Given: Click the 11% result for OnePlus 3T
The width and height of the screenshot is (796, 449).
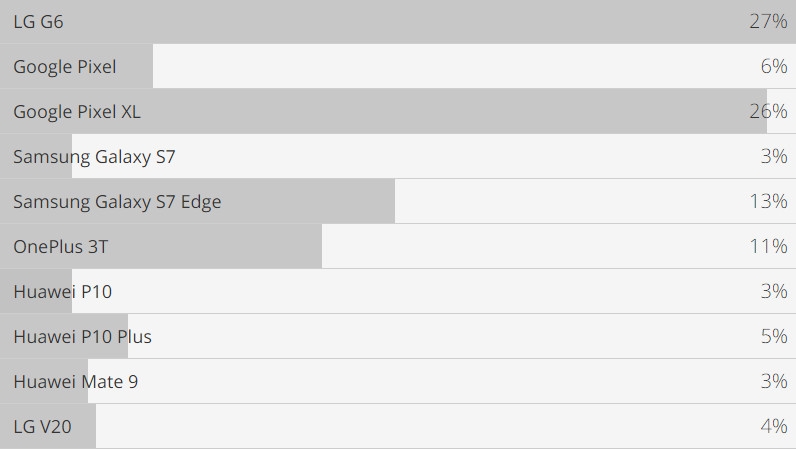Looking at the screenshot, I should point(768,247).
